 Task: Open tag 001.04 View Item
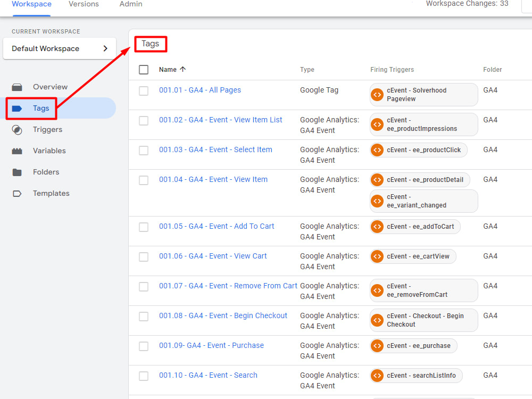(213, 179)
